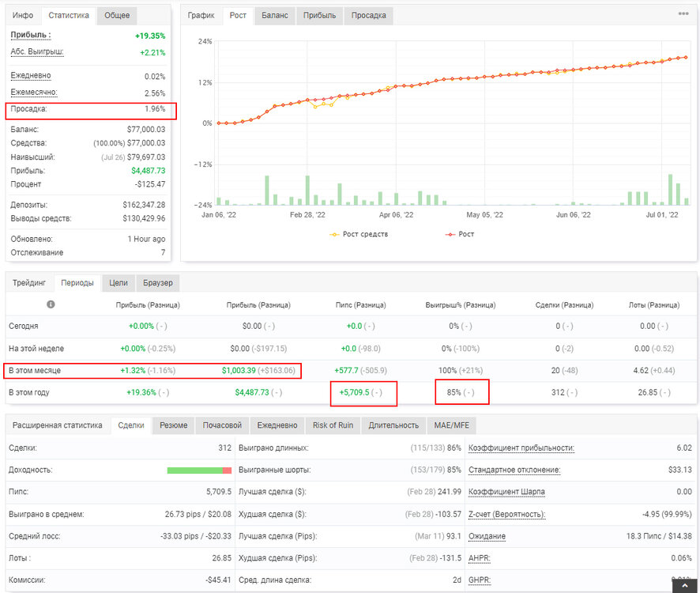700x593 pixels.
Task: Open the Risk of Ruin tab
Action: coord(333,425)
